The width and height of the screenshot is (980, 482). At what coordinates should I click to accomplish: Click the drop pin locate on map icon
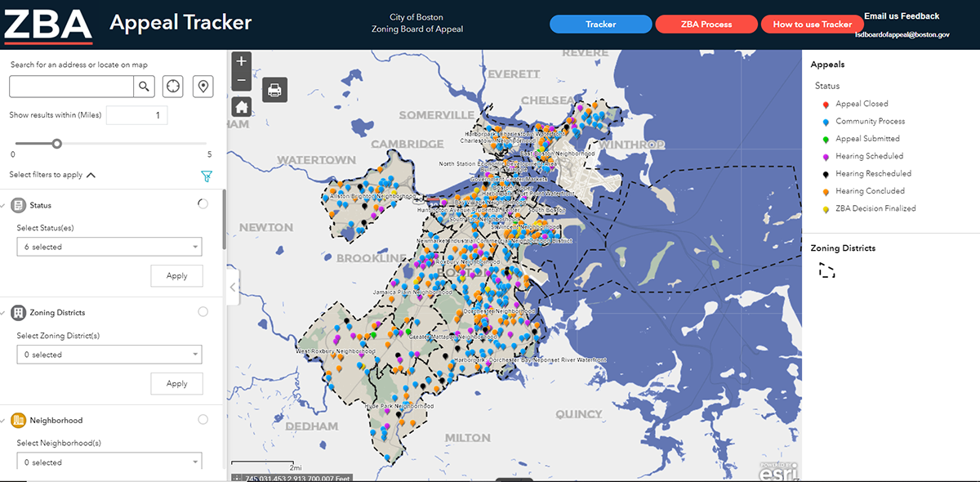[x=203, y=87]
